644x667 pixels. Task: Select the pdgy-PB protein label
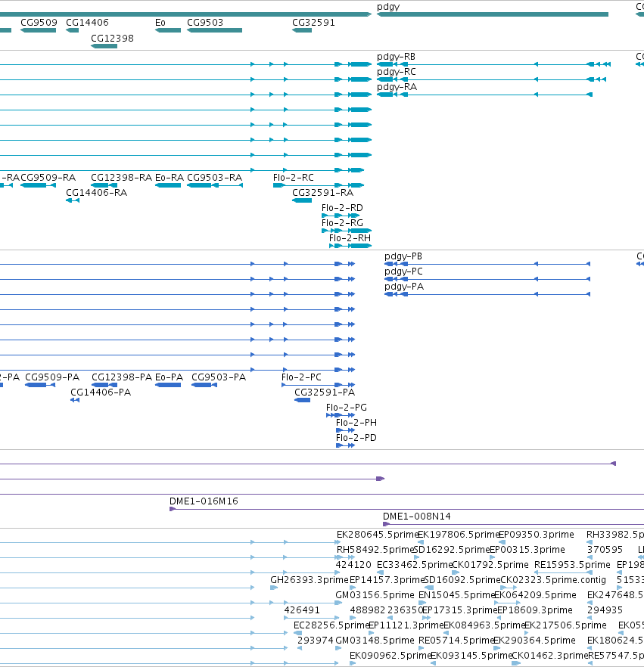(x=403, y=256)
